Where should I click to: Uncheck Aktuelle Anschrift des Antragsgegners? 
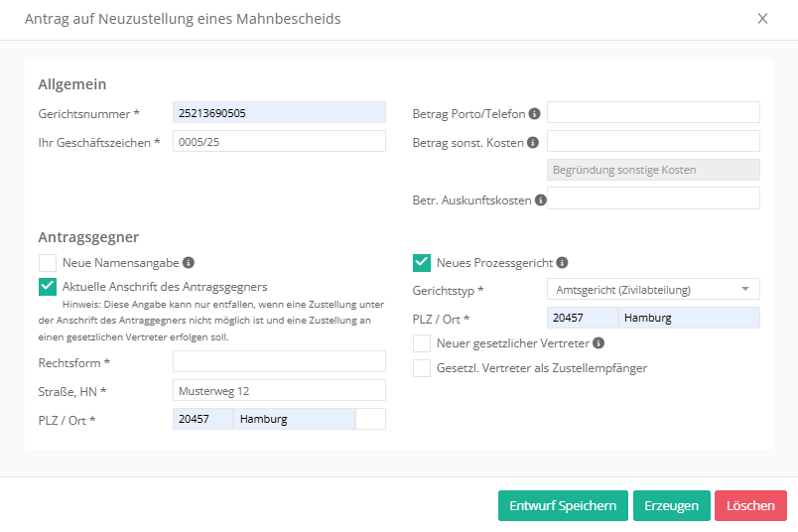point(48,287)
